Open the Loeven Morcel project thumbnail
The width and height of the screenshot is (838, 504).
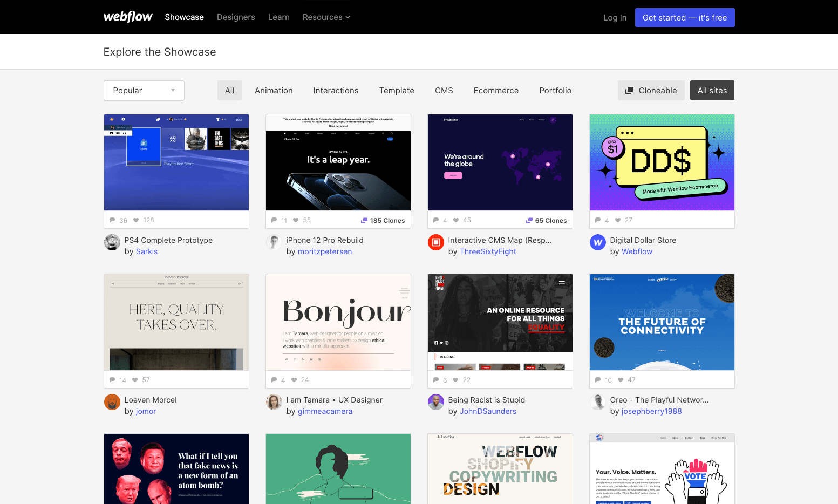click(x=176, y=322)
